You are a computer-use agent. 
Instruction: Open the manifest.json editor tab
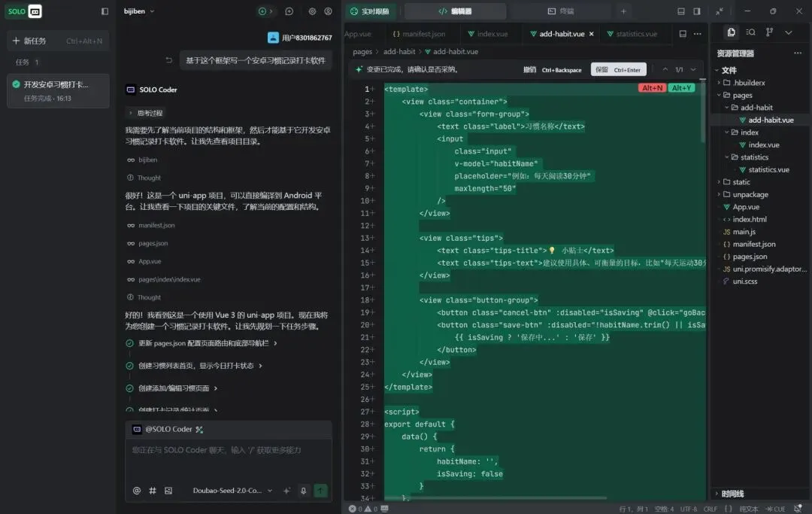tap(419, 34)
